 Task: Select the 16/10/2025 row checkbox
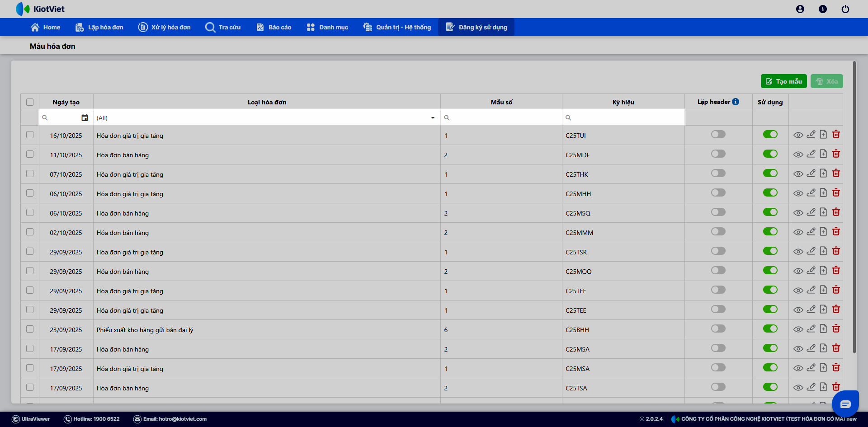[30, 135]
